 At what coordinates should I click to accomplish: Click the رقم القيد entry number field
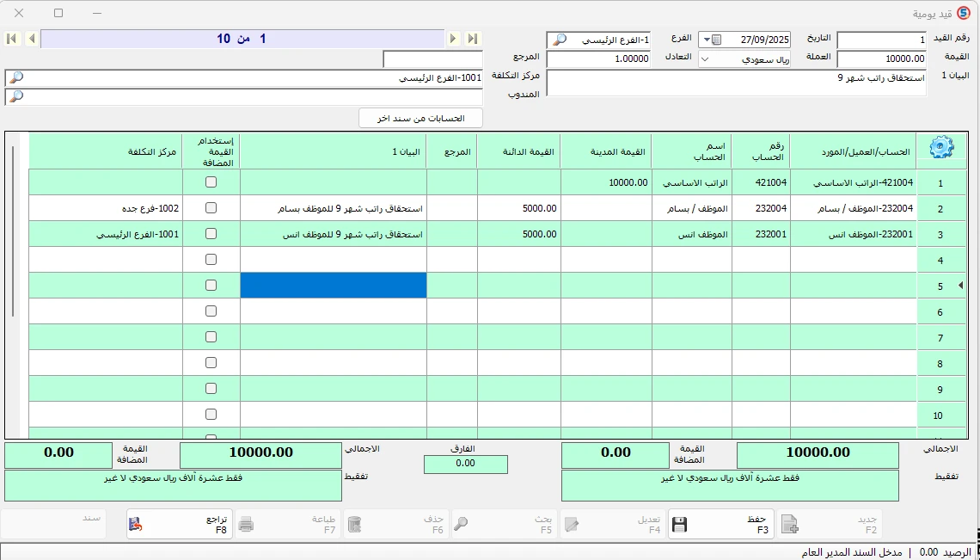click(882, 40)
